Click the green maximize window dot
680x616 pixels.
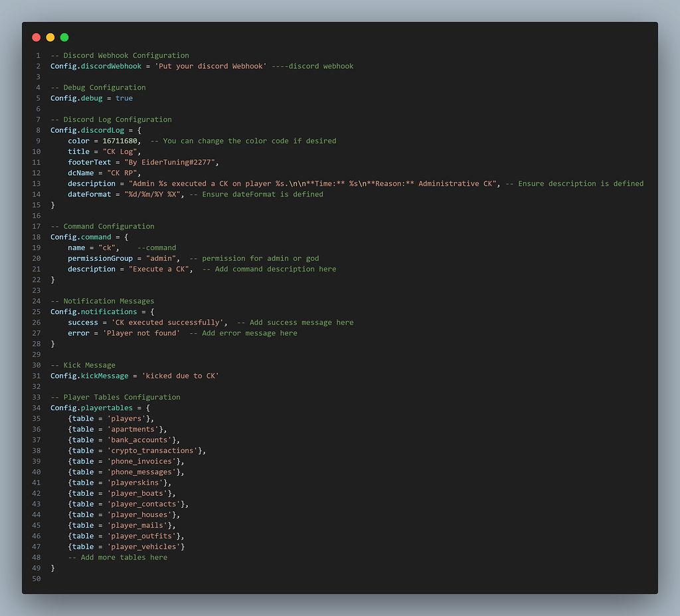[x=64, y=37]
